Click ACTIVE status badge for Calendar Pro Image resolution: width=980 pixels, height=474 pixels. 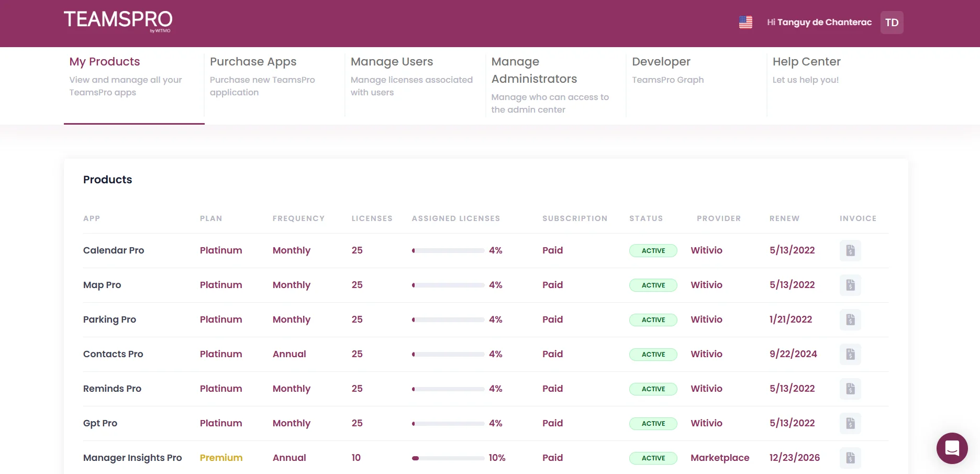point(653,251)
